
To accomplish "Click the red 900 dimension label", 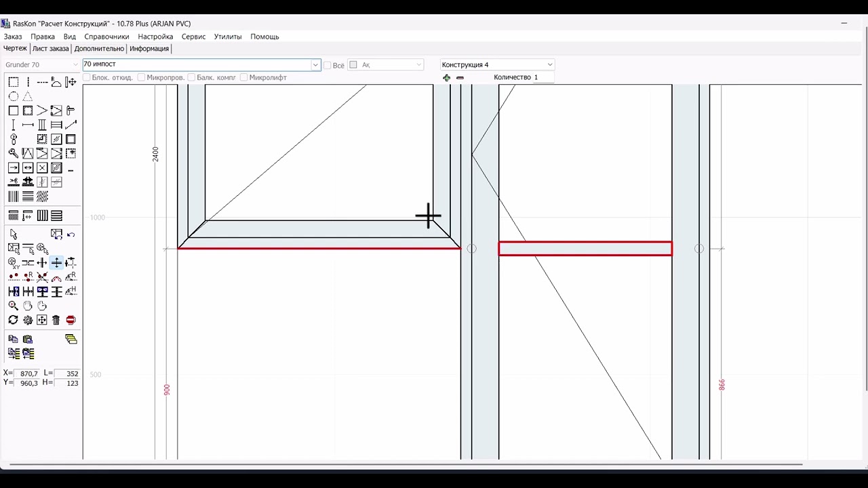I will pyautogui.click(x=167, y=390).
